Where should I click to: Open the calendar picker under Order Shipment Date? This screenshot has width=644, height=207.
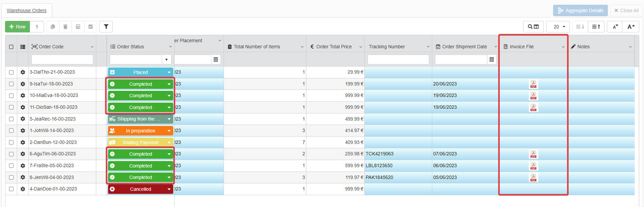click(x=492, y=60)
